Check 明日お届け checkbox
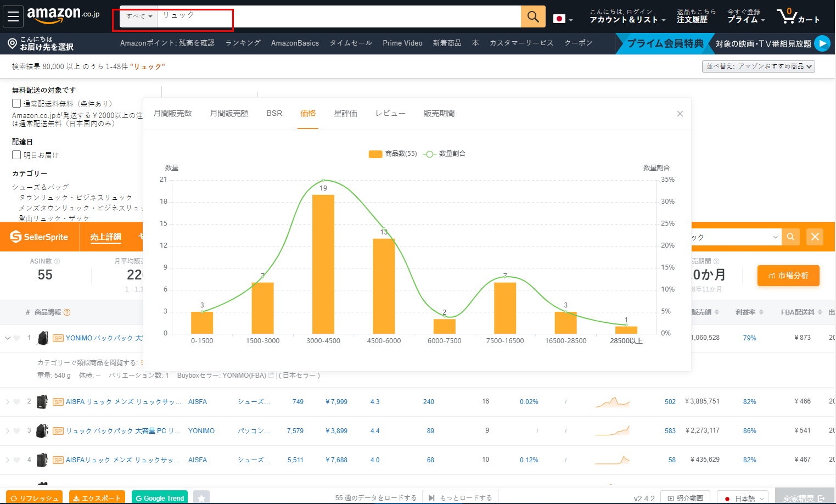Image resolution: width=836 pixels, height=504 pixels. coord(16,155)
